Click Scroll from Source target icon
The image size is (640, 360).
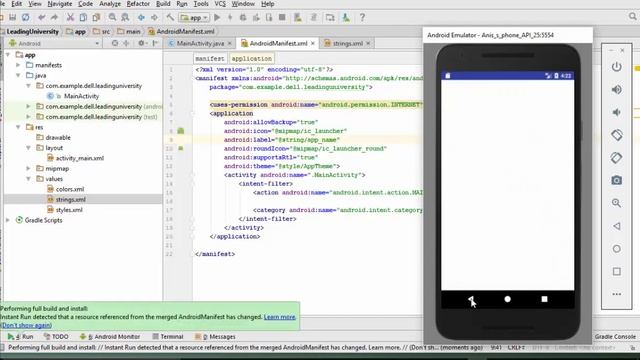coord(115,43)
